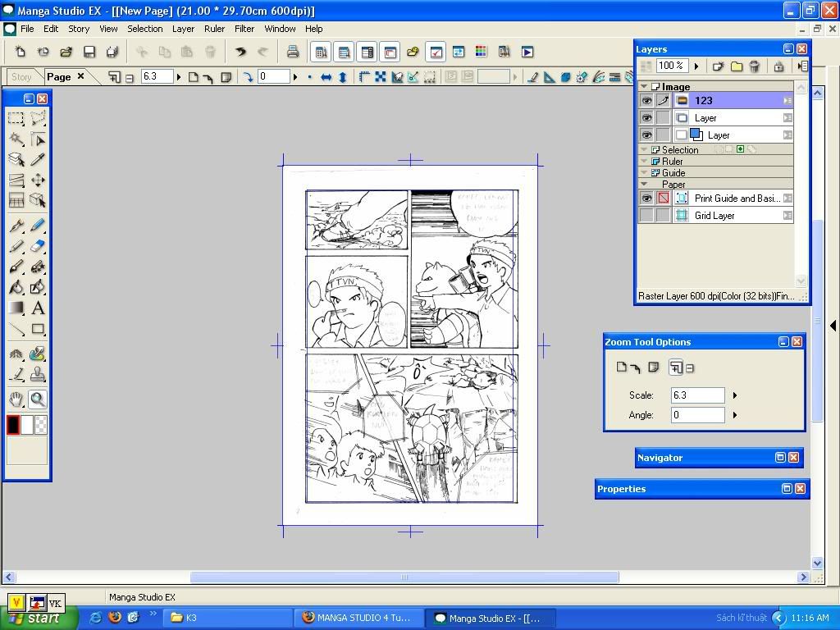Select the Gradation tool

click(16, 308)
